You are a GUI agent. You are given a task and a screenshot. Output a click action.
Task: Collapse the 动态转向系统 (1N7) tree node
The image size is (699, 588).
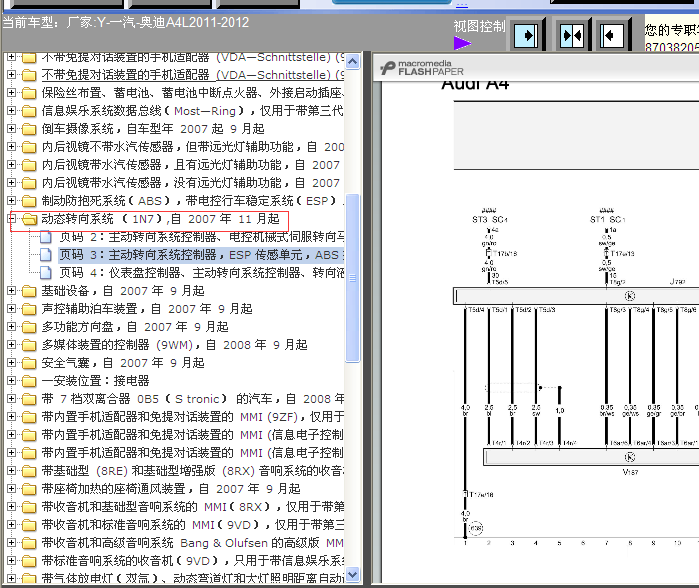tap(12, 218)
